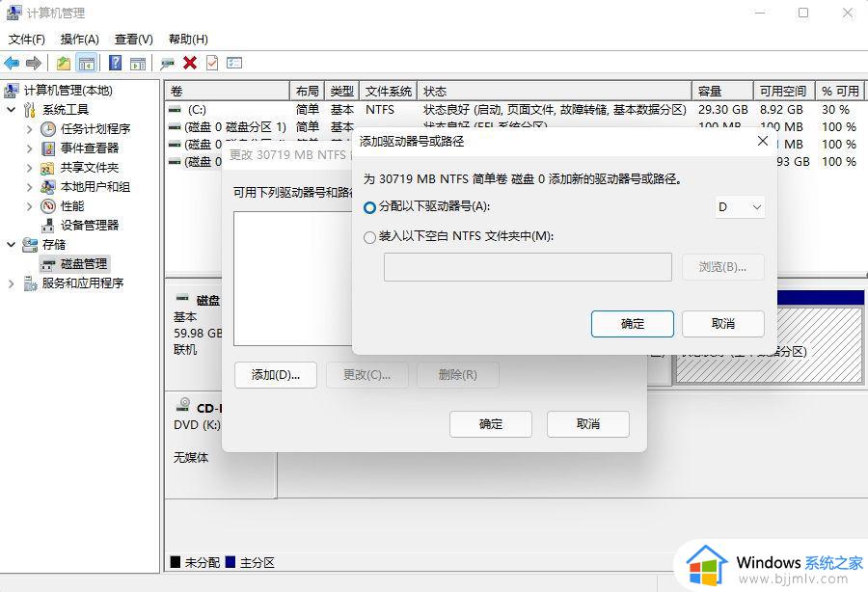Open the 查看(V) menu
The height and width of the screenshot is (592, 868).
[133, 40]
